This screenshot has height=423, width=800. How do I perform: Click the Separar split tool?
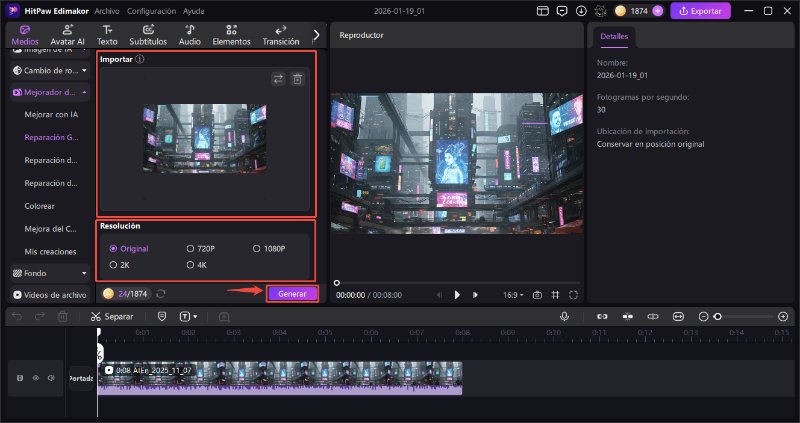112,317
